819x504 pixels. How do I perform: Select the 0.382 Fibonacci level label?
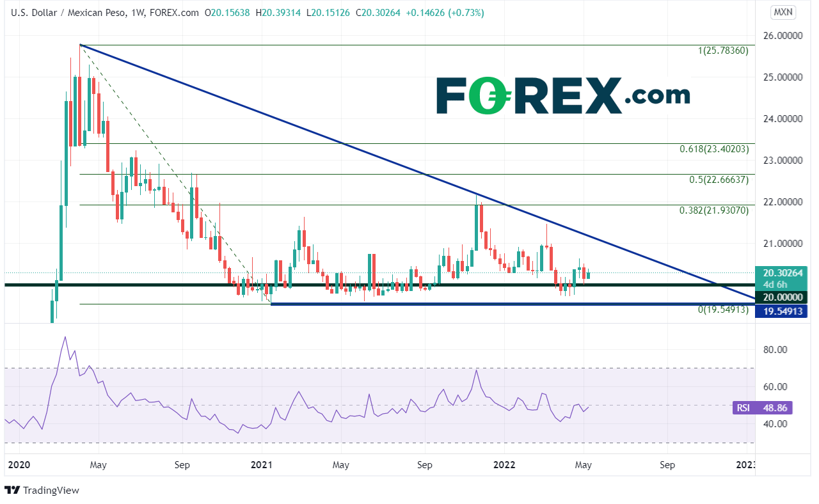[713, 210]
